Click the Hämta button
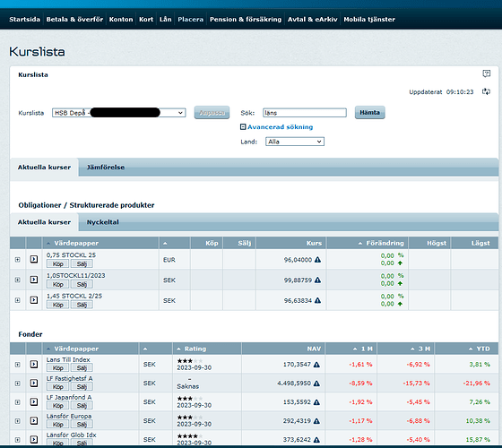Screen dimensions: 502x448 369,113
